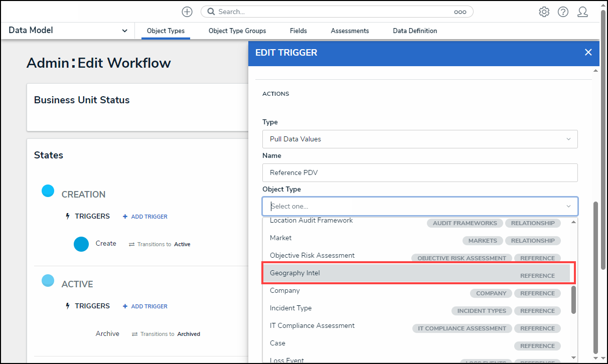Open the Assessments tab

pyautogui.click(x=350, y=31)
